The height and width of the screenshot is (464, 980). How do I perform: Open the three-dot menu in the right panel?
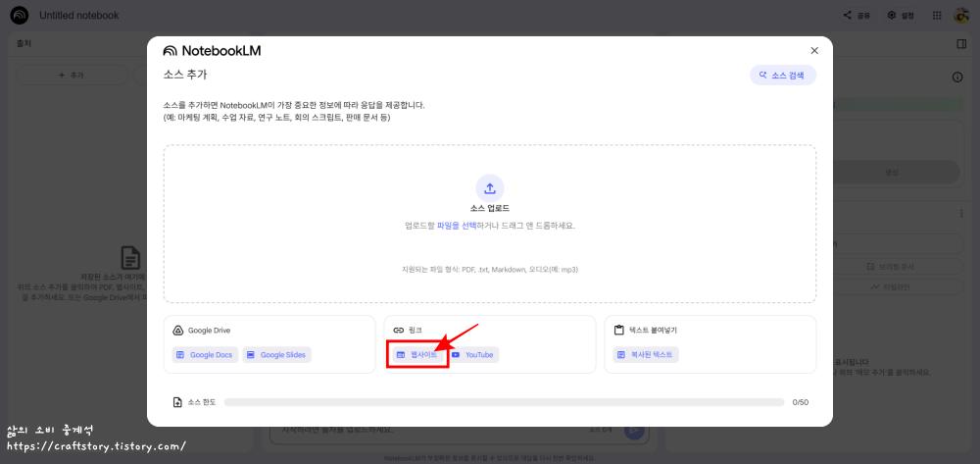tap(961, 213)
